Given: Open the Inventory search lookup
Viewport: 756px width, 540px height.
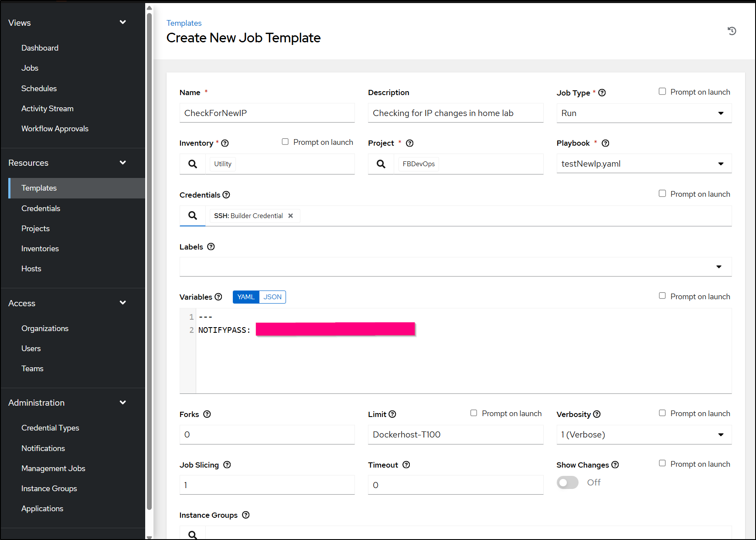Looking at the screenshot, I should pyautogui.click(x=192, y=164).
